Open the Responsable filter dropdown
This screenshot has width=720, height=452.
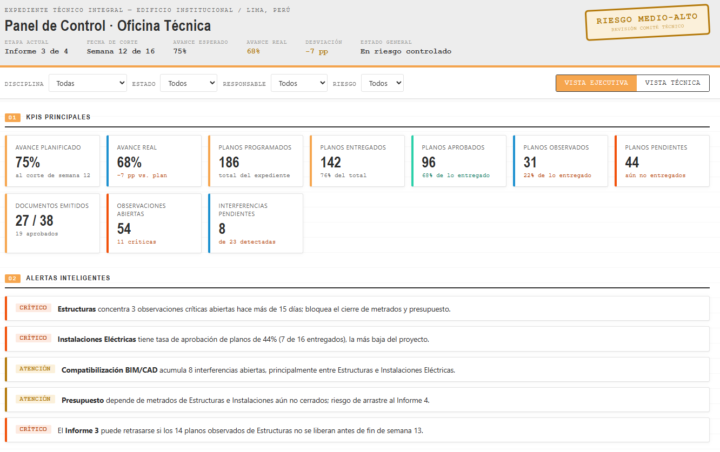[299, 83]
